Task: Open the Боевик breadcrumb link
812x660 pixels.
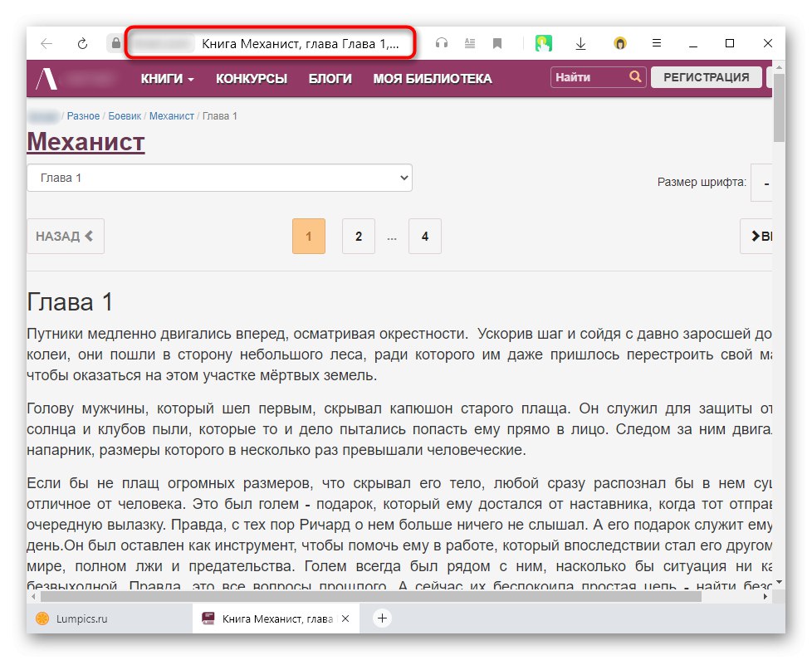Action: [x=125, y=116]
